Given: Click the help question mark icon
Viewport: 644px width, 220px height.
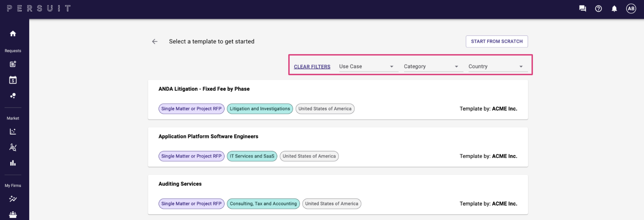Looking at the screenshot, I should (x=598, y=9).
